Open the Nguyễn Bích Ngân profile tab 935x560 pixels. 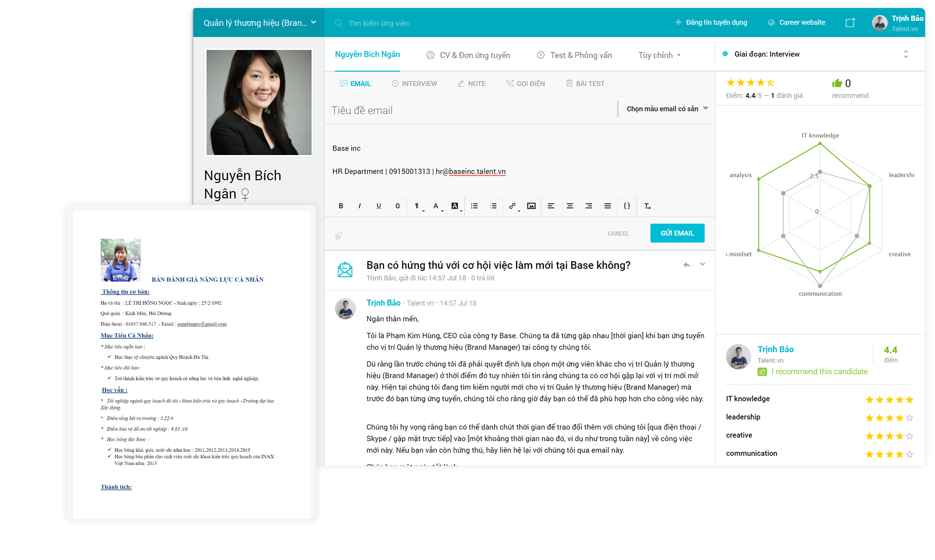pyautogui.click(x=367, y=54)
